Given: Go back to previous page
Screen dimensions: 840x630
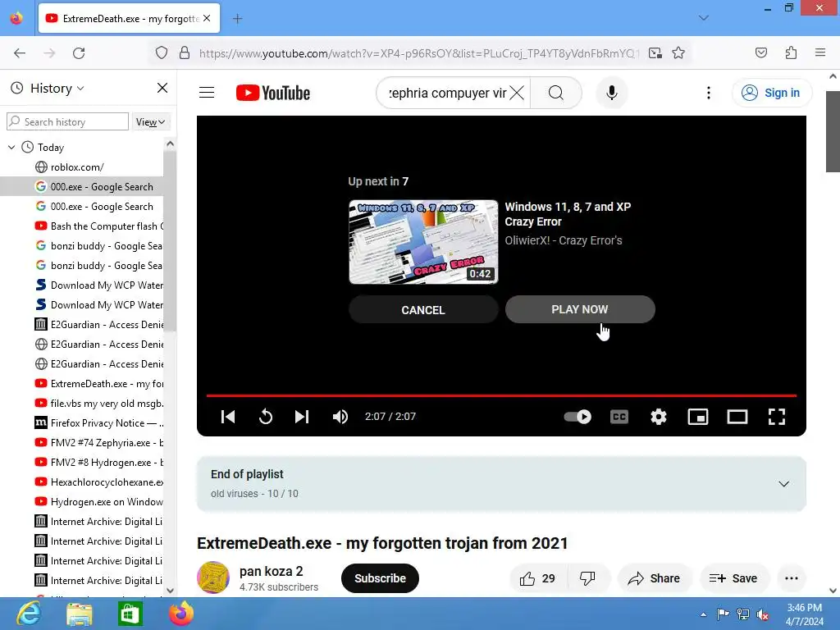Looking at the screenshot, I should 20,53.
